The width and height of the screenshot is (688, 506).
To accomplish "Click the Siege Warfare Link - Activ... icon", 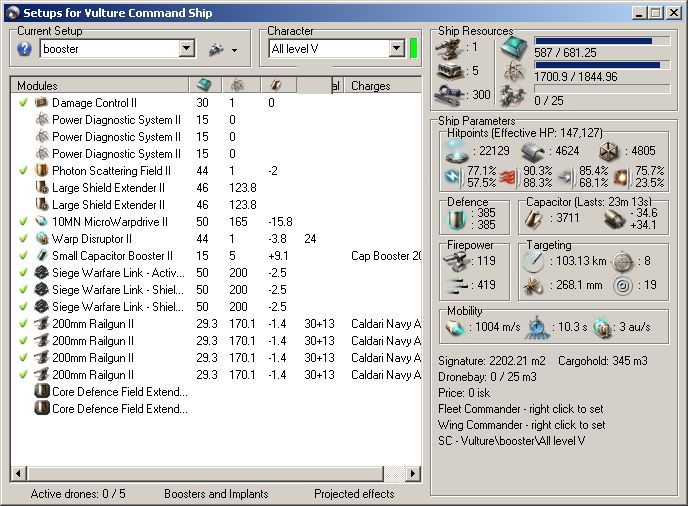I will tap(41, 273).
